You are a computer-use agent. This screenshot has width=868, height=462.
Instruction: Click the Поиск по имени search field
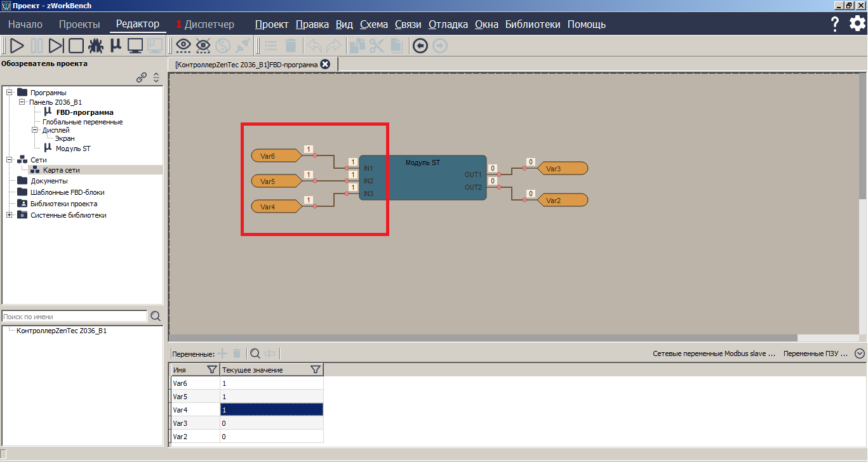click(x=74, y=317)
